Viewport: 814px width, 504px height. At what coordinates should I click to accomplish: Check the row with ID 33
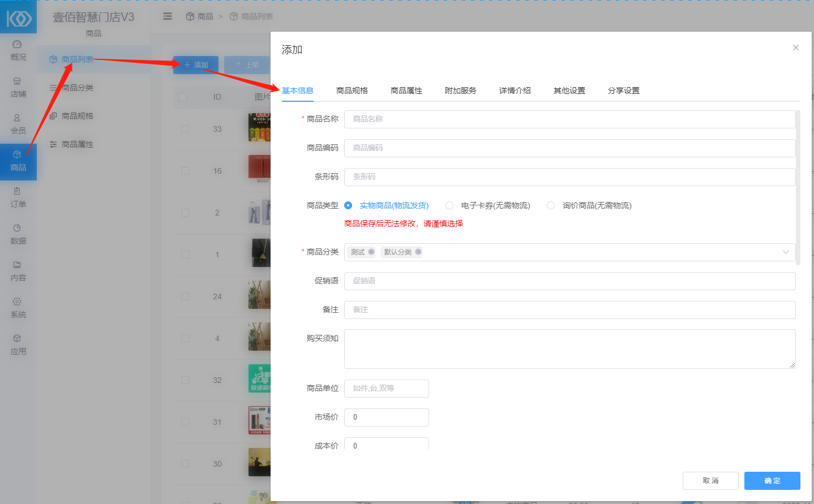tap(185, 129)
